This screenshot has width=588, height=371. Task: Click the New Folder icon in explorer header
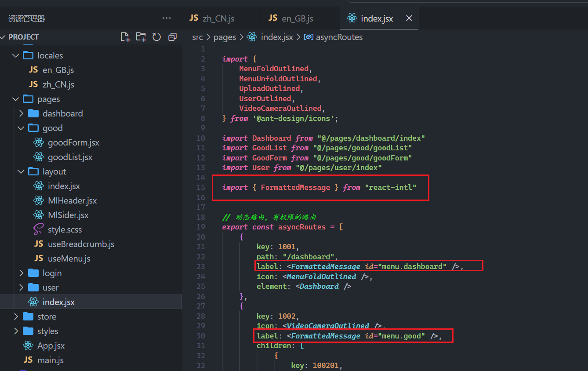[141, 37]
